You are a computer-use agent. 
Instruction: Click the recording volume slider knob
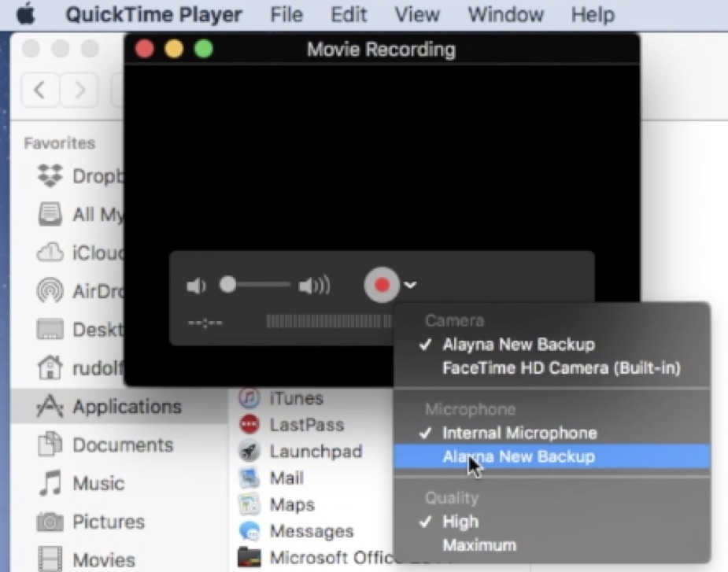(x=228, y=285)
